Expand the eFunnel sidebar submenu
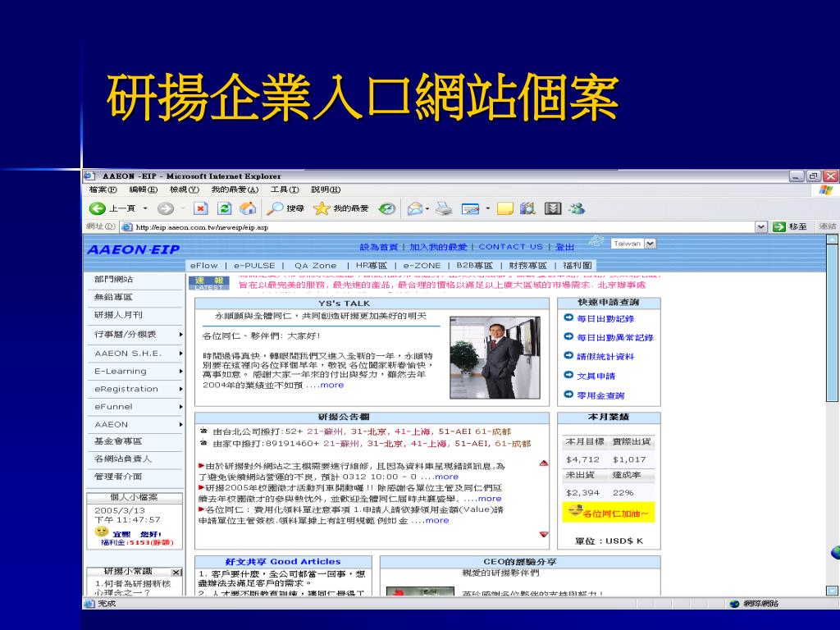 181,407
